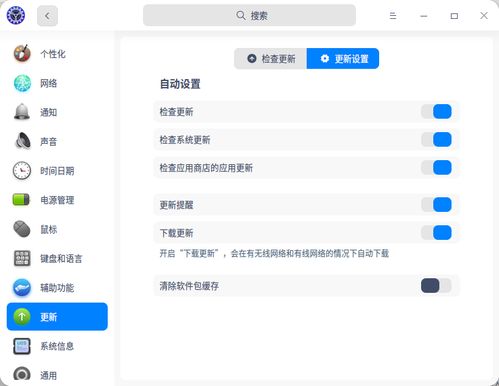
Task: Open the 个性化 personalization icon in sidebar
Action: point(22,54)
